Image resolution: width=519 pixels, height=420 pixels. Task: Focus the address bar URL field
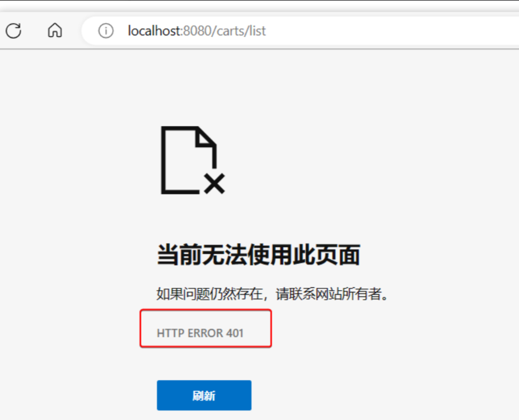click(x=300, y=31)
